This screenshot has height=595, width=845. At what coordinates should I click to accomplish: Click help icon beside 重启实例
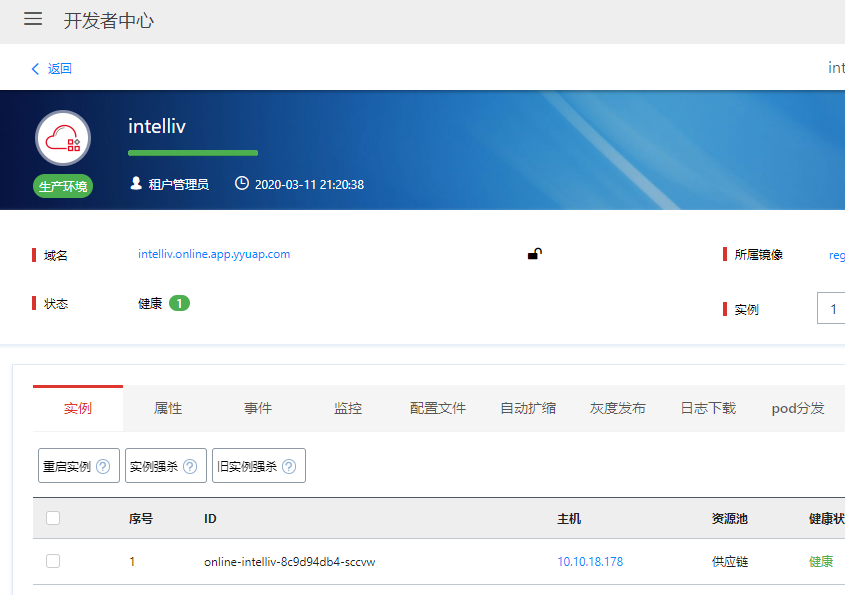103,466
